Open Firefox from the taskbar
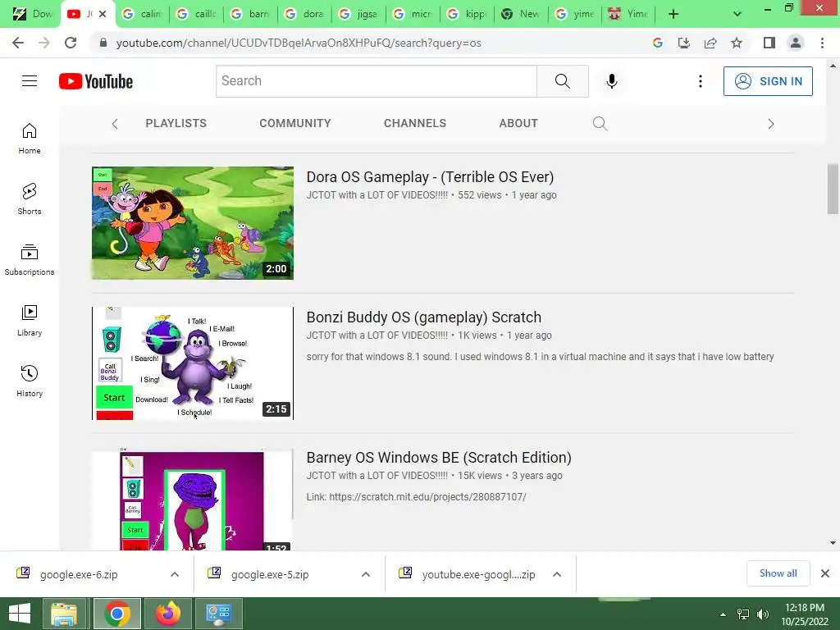Viewport: 840px width, 630px height. tap(168, 614)
